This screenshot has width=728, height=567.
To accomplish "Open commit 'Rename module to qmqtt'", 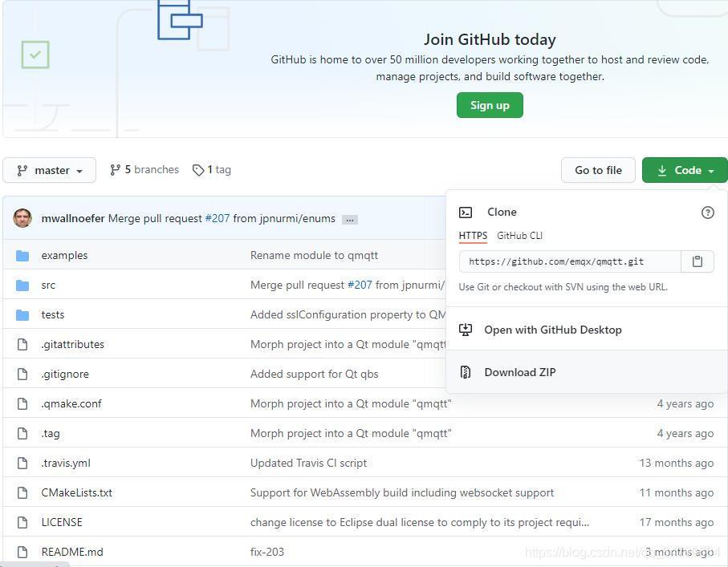I will (315, 256).
